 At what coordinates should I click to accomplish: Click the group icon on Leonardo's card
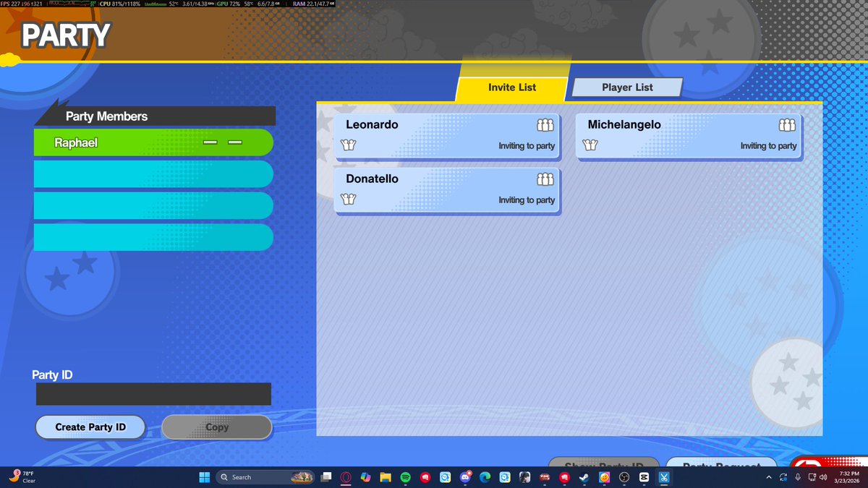[545, 125]
